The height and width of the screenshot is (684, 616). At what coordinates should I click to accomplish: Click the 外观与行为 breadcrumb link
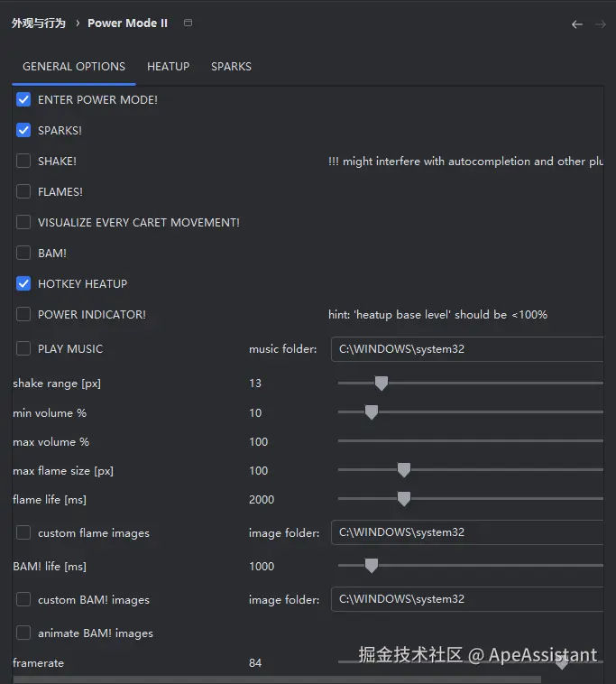(x=39, y=23)
